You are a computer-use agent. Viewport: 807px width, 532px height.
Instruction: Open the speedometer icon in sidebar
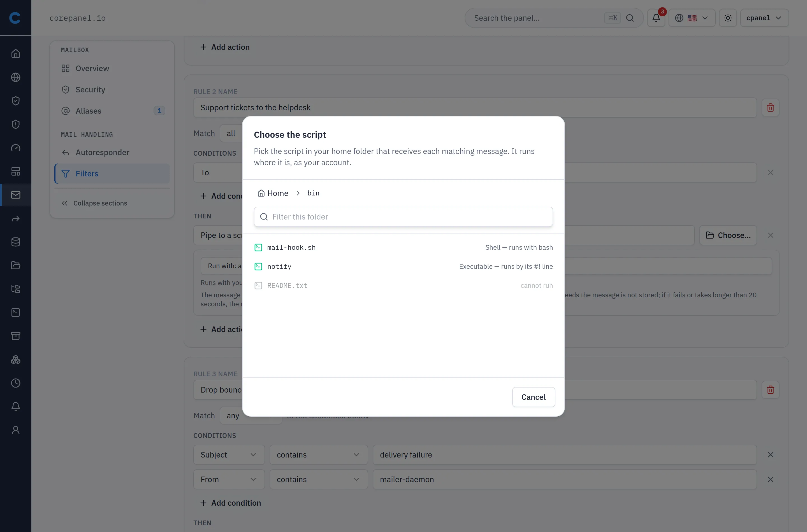(16, 148)
